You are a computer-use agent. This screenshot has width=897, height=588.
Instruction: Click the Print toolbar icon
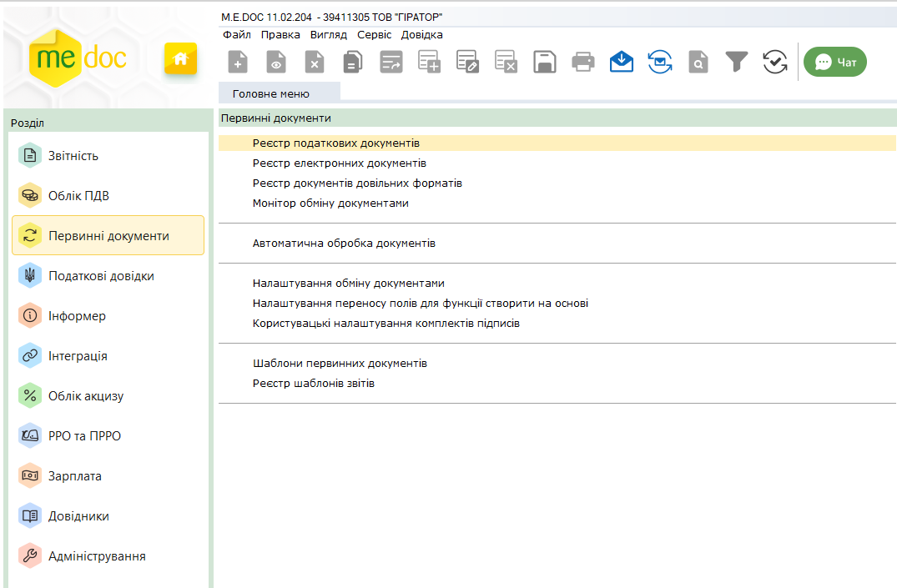point(583,62)
